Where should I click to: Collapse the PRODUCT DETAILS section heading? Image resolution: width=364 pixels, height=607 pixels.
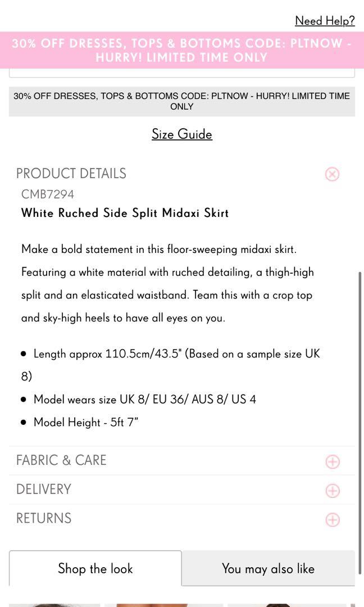point(71,174)
